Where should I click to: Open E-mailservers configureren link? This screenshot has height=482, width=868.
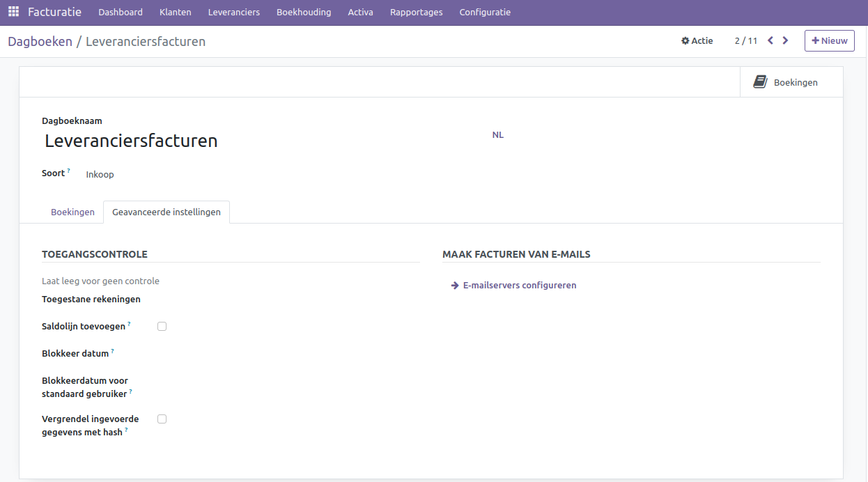coord(519,285)
